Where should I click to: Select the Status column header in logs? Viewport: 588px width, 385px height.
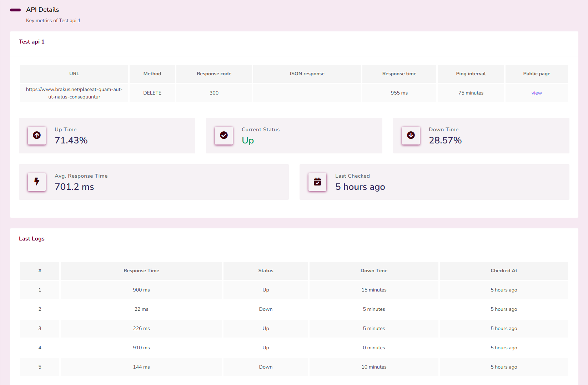[266, 271]
